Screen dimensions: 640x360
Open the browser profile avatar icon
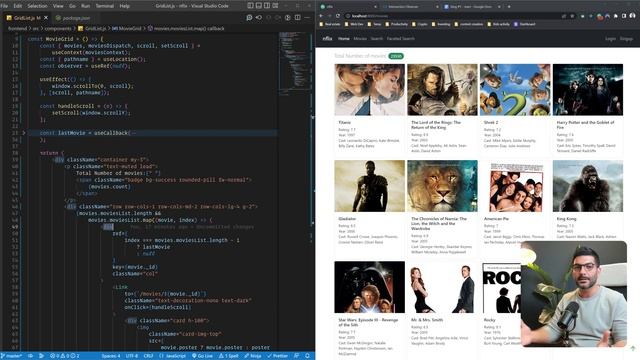click(x=632, y=16)
